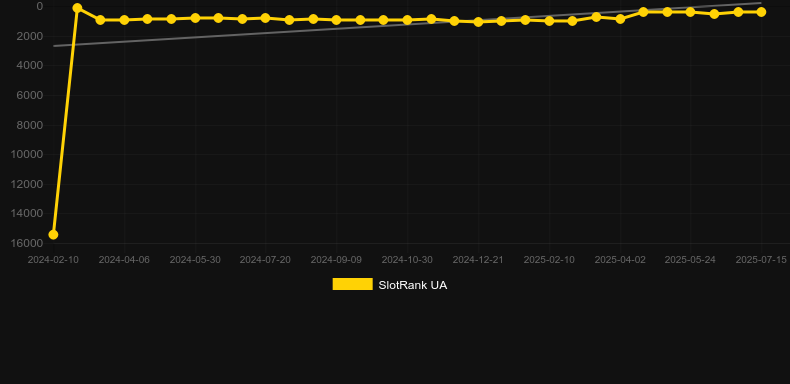Click the data point for 2024-09-09
790x384 pixels.
pyautogui.click(x=336, y=20)
